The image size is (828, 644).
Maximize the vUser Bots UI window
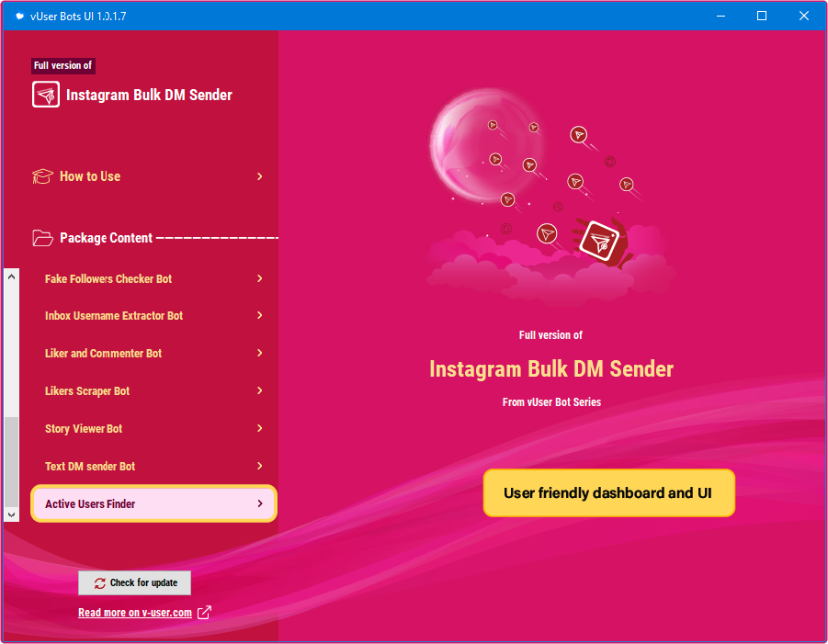point(762,16)
